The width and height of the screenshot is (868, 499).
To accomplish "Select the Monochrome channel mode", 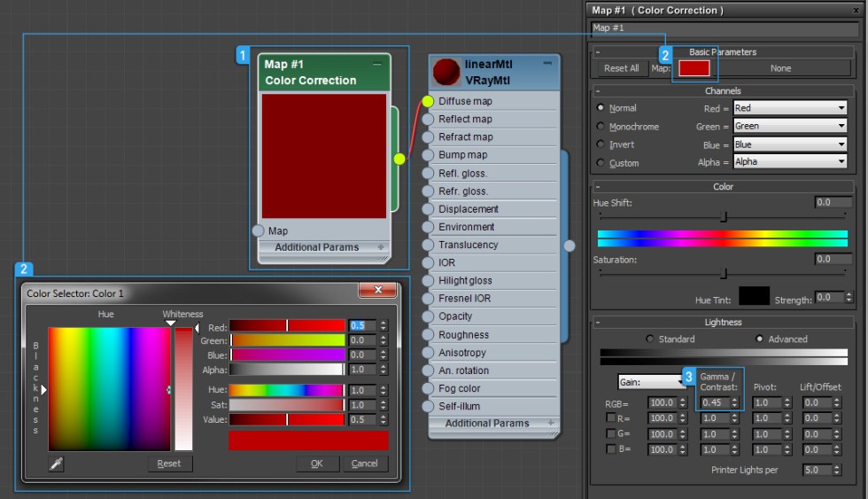I will [x=601, y=126].
